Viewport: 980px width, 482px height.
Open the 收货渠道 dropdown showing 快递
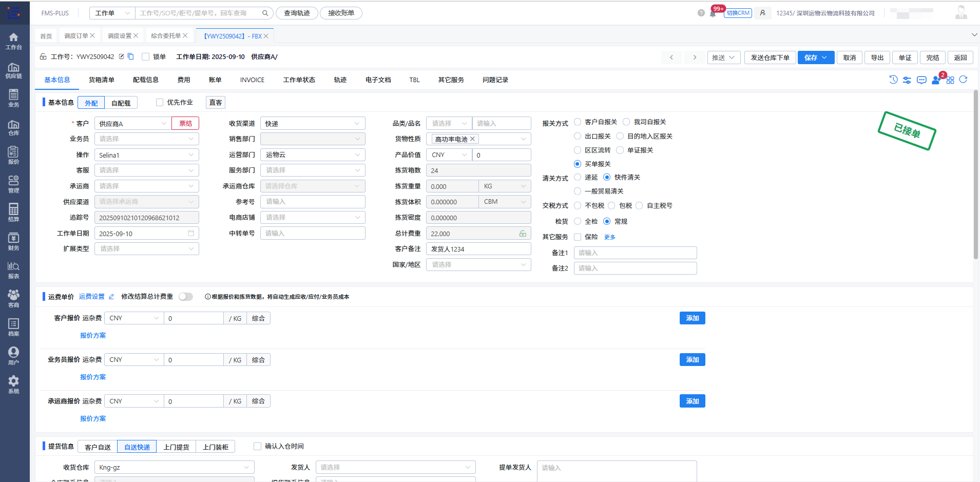tap(312, 123)
